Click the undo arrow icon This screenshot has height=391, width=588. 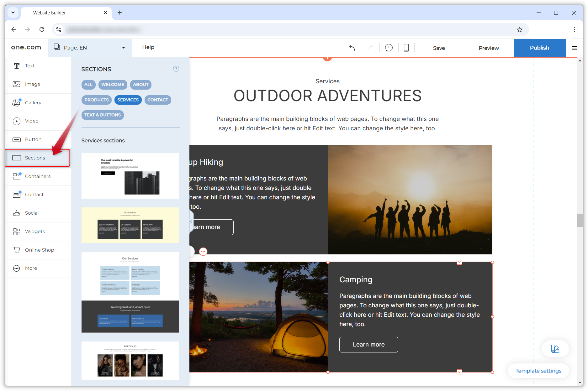[x=352, y=48]
